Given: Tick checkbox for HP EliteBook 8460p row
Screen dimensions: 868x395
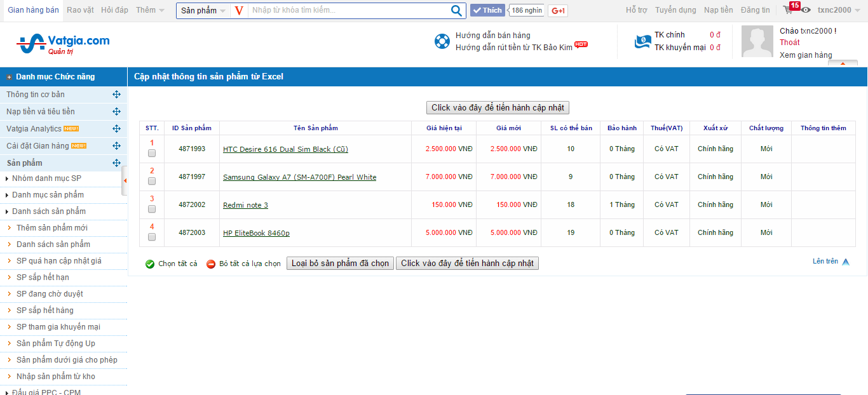Looking at the screenshot, I should tap(152, 237).
